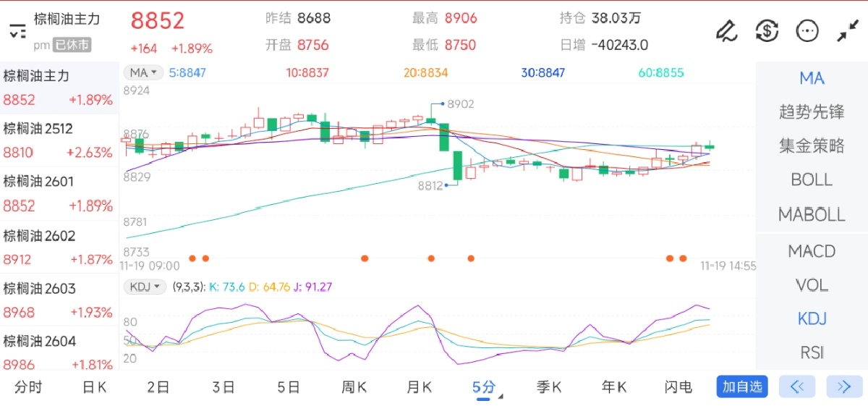Click the 8902 high-point label on chart
The image size is (868, 414).
pyautogui.click(x=461, y=103)
